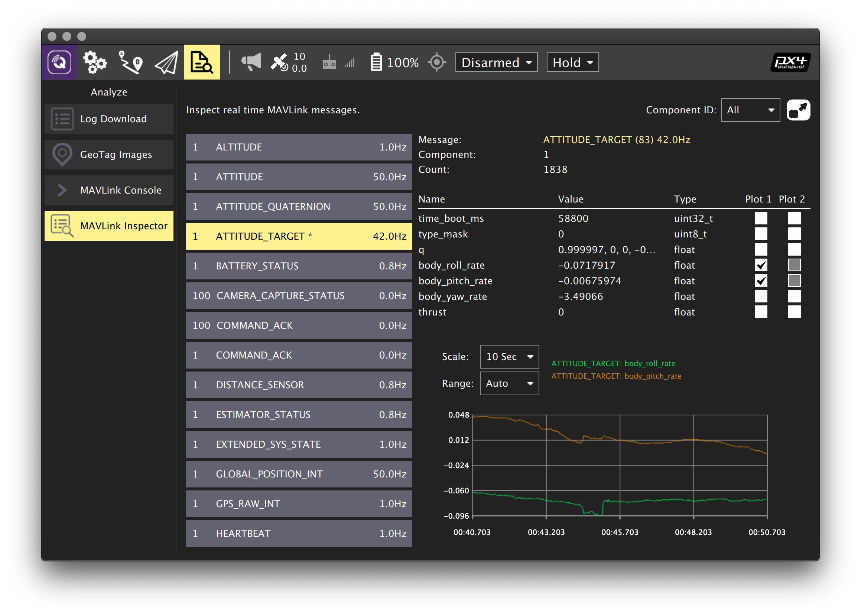Select the ALTITUDE message row

point(299,147)
